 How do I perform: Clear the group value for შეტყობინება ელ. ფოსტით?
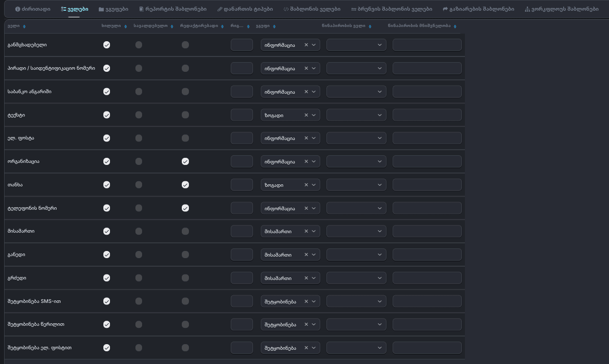pyautogui.click(x=306, y=348)
